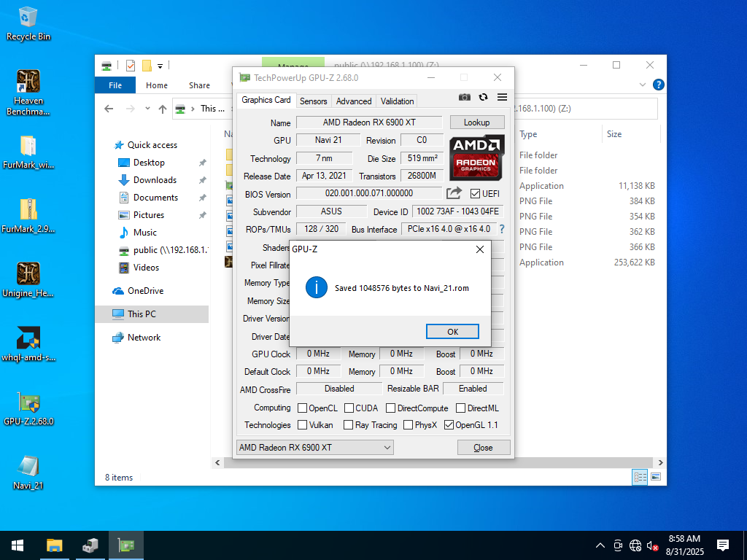The width and height of the screenshot is (747, 560).
Task: Switch to the Validation tab
Action: 397,101
